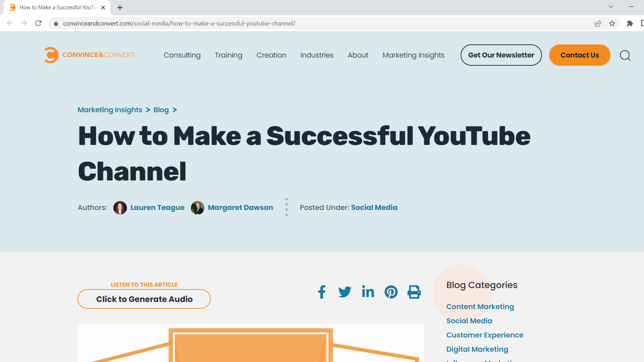Open the tab search chevron dropdown
This screenshot has width=644, height=362.
(x=611, y=7)
